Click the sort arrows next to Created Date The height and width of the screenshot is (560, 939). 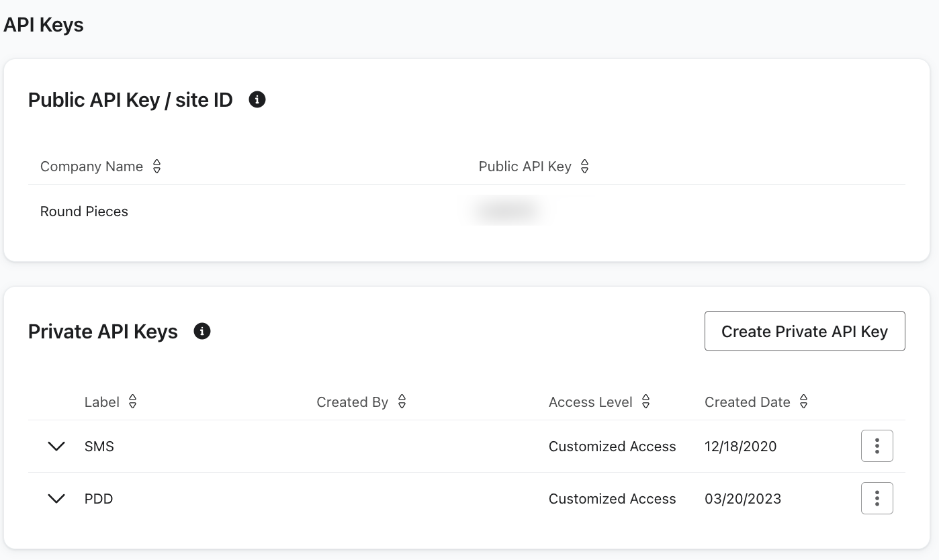pyautogui.click(x=803, y=402)
